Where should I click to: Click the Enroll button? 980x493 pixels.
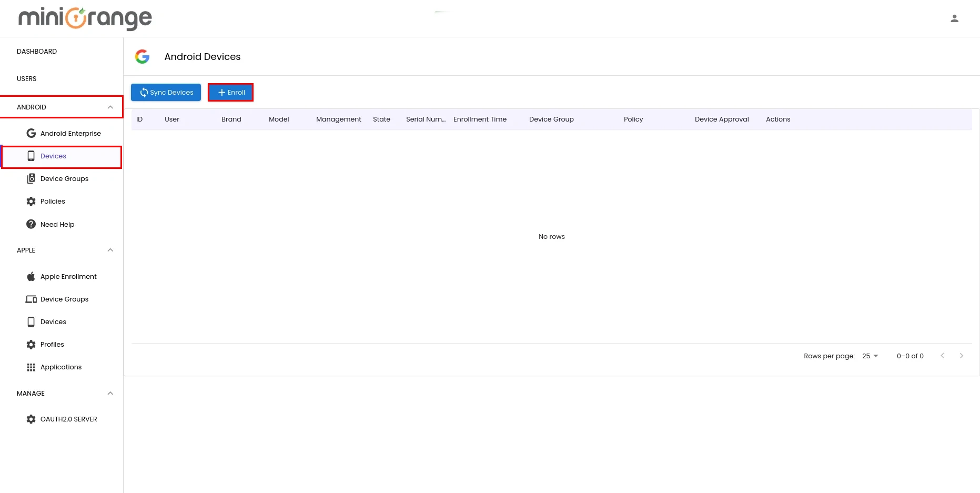[x=230, y=92]
